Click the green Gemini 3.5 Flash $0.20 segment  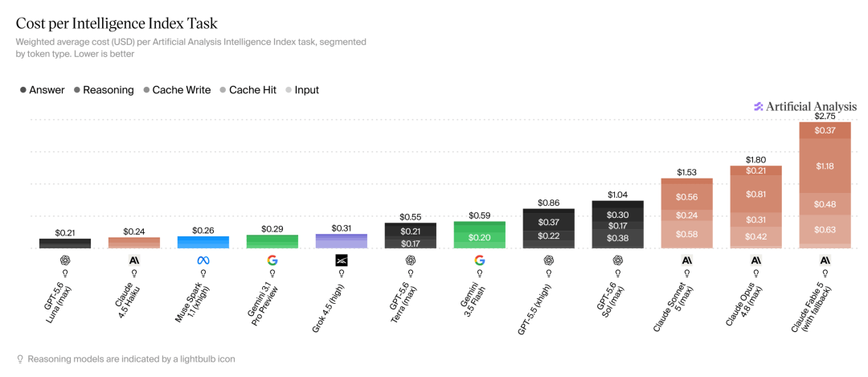[x=479, y=237]
